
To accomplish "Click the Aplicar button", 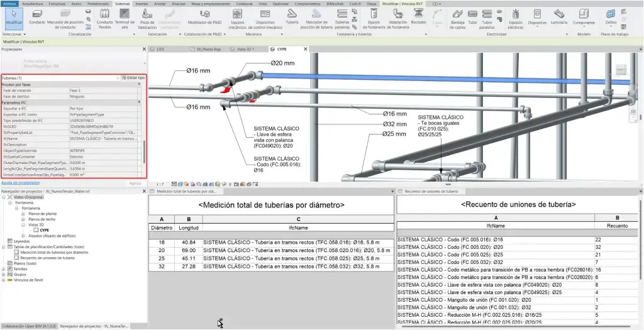I will point(135,183).
